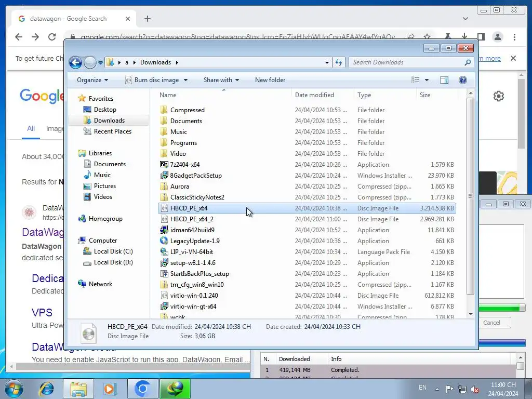This screenshot has width=532, height=399.
Task: Select the Video folder icon
Action: point(164,153)
